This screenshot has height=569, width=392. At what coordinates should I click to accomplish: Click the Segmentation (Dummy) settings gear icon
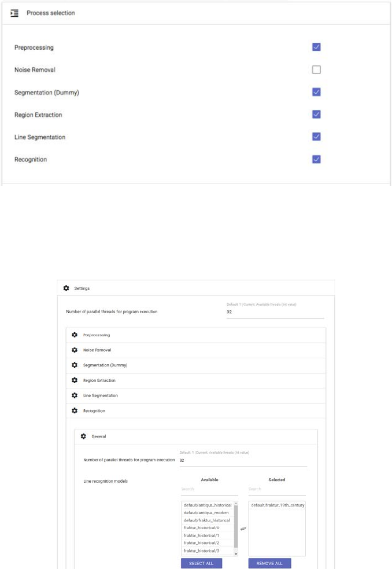(x=75, y=365)
